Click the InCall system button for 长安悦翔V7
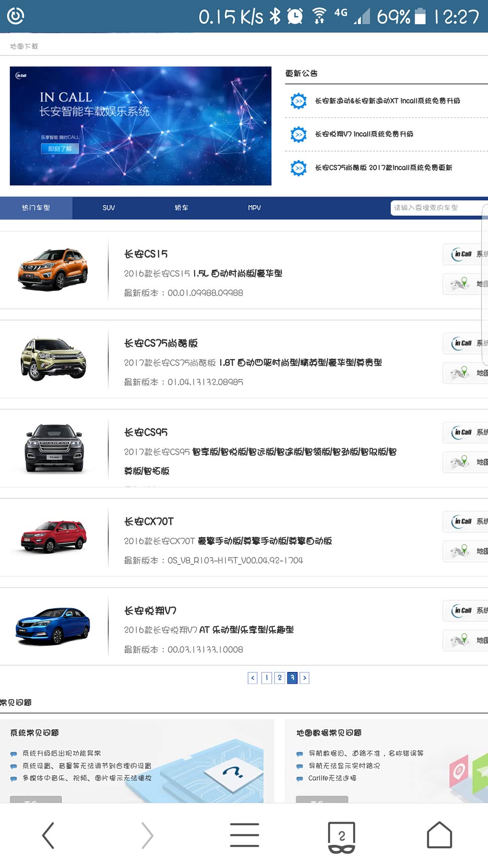Image resolution: width=488 pixels, height=868 pixels. coord(465,611)
